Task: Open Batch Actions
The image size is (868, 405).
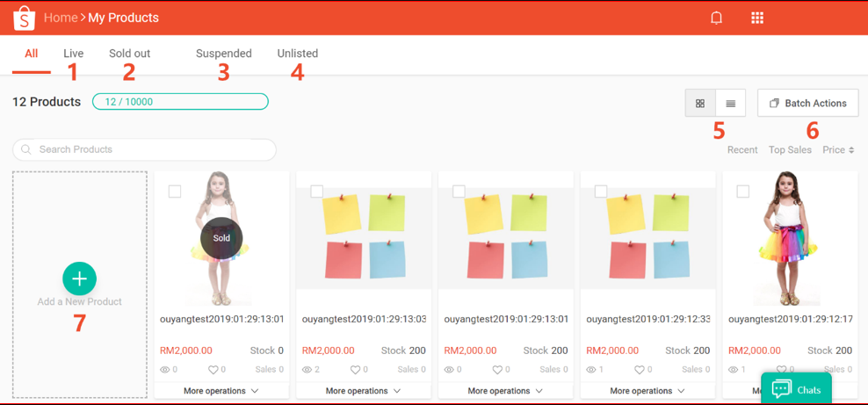Action: pos(808,103)
